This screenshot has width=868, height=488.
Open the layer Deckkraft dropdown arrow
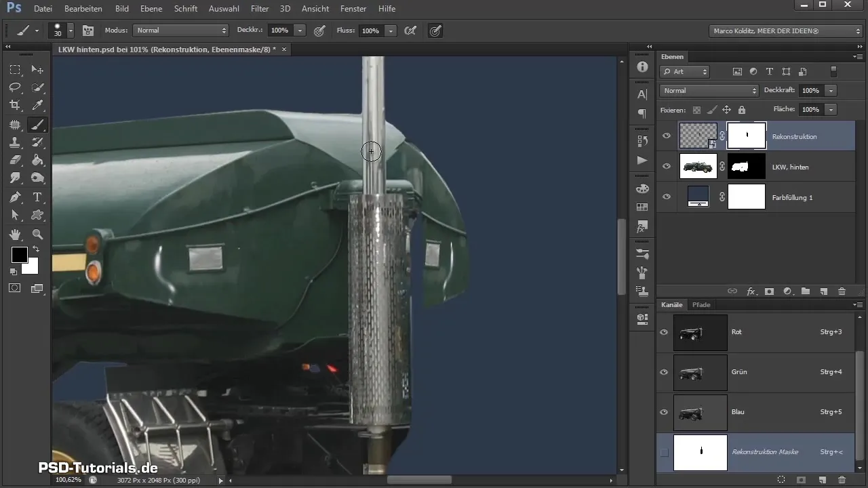(831, 90)
